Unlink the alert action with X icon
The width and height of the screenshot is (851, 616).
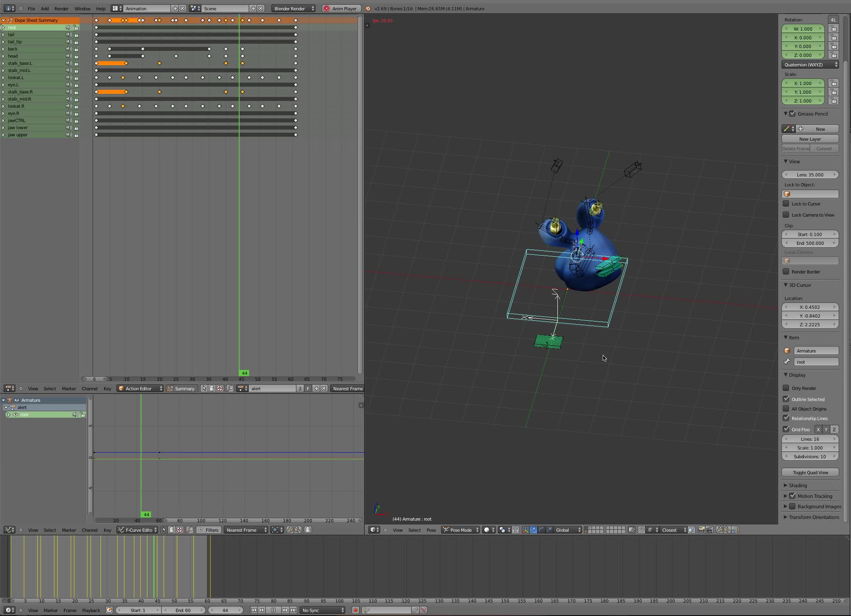click(x=324, y=388)
